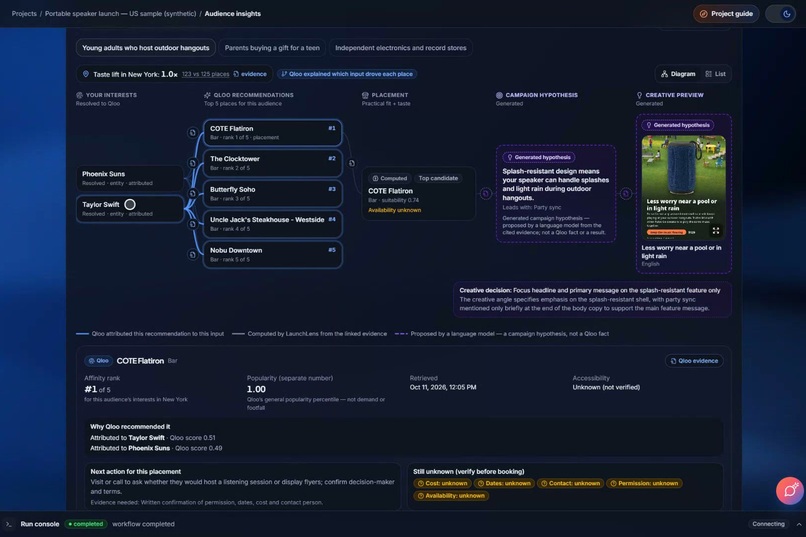Switch to List view

[x=716, y=74]
